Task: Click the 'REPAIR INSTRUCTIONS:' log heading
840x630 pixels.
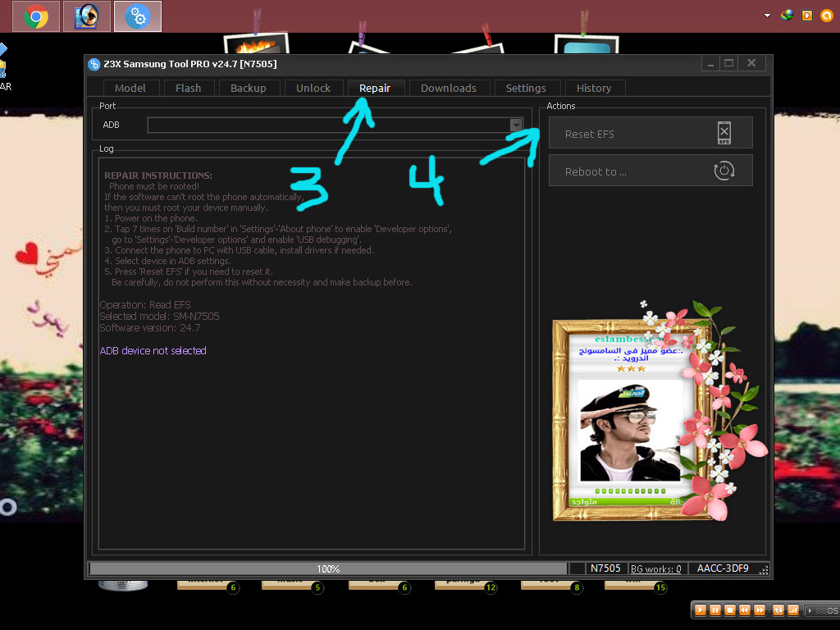Action: (x=158, y=176)
